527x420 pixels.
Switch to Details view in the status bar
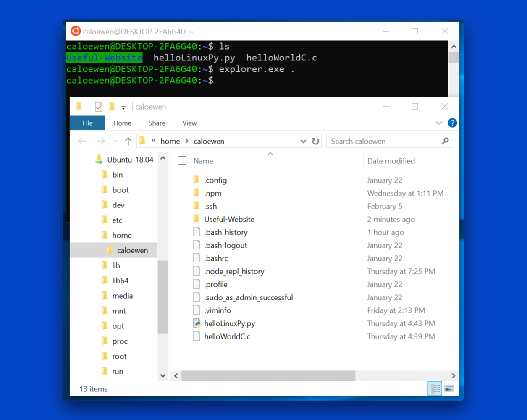click(x=435, y=388)
